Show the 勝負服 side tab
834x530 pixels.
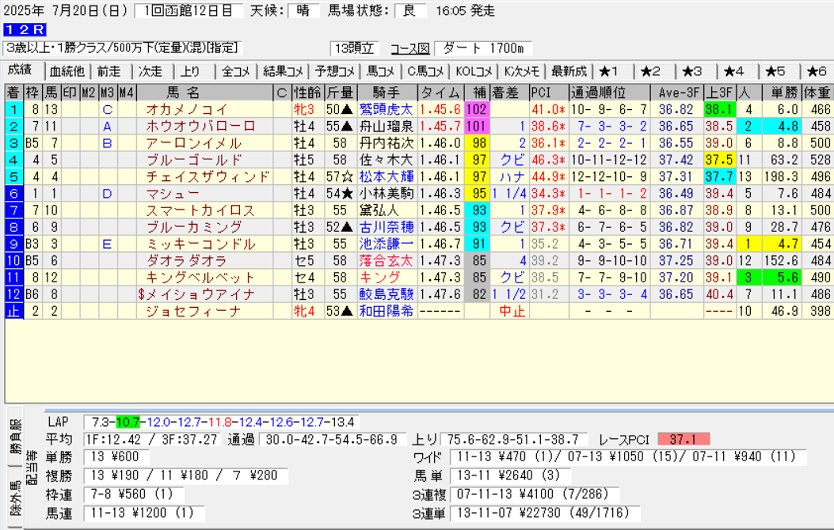pyautogui.click(x=14, y=436)
